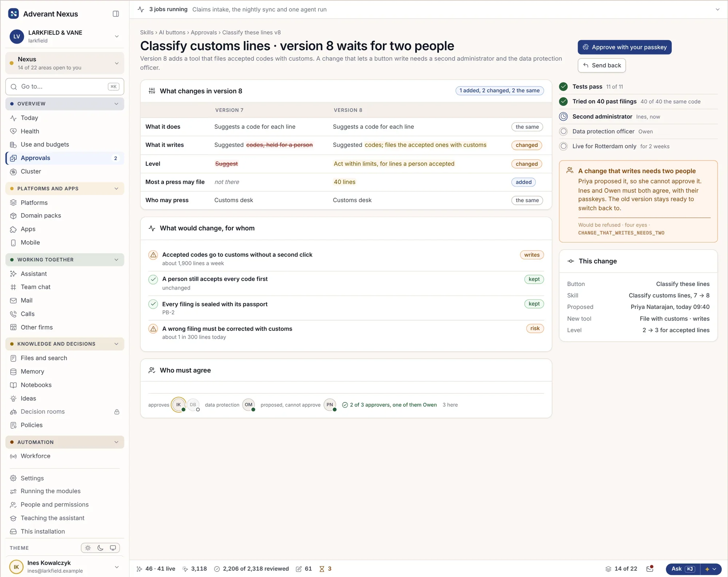Open the Larkfield & Vane organization switcher
Screen dimensions: 728x577
(x=65, y=36)
